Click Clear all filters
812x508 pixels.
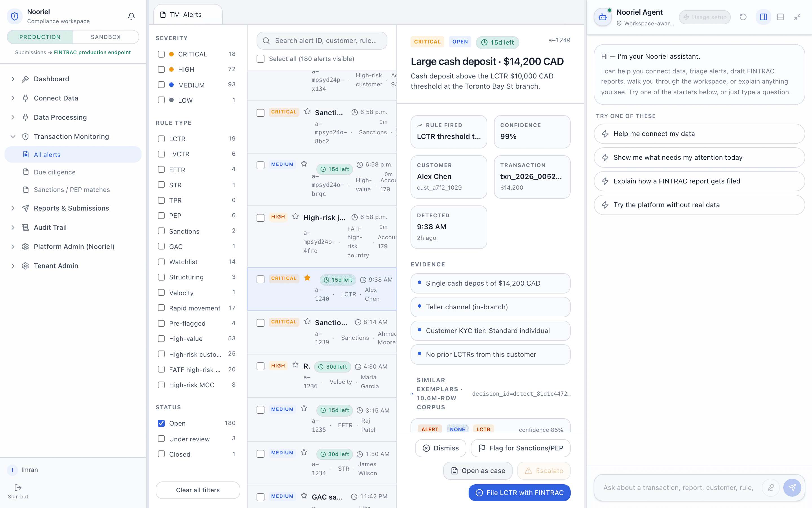coord(198,490)
